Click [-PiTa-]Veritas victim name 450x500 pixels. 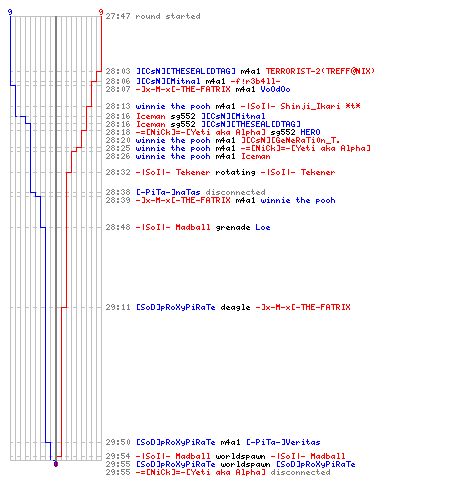(283, 442)
